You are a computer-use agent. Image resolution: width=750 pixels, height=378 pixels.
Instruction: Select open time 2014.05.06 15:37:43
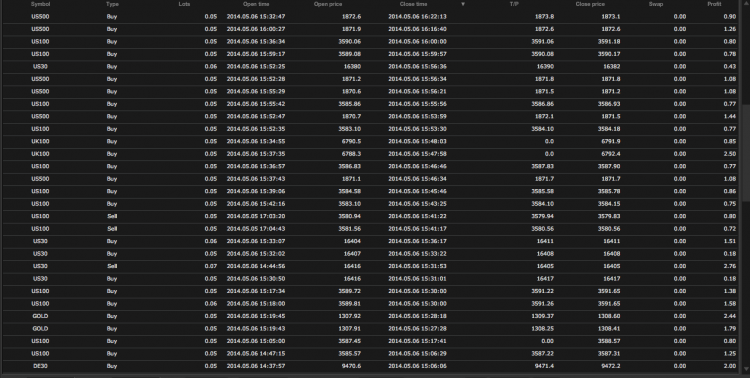point(256,178)
